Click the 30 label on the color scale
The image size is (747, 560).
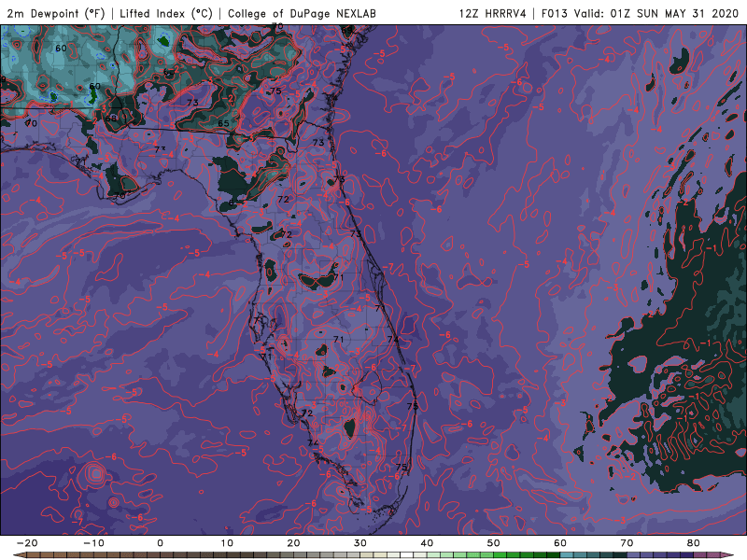click(360, 543)
